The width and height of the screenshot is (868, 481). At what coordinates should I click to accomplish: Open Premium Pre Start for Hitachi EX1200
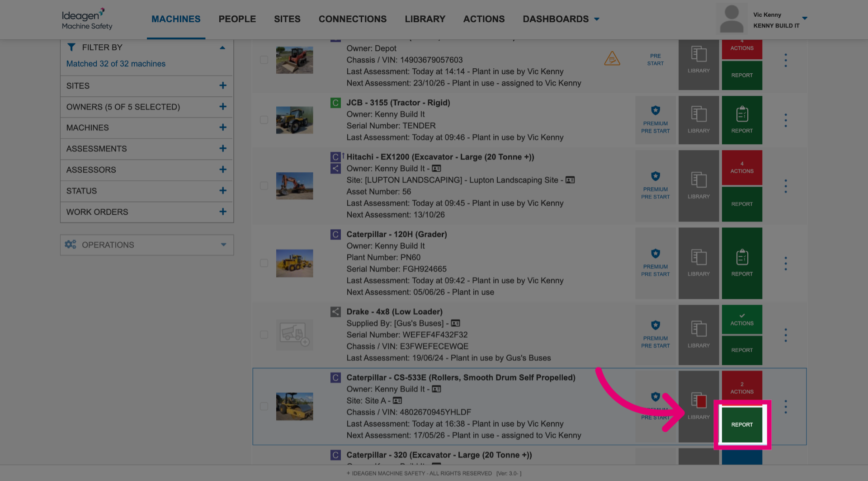[x=655, y=186]
